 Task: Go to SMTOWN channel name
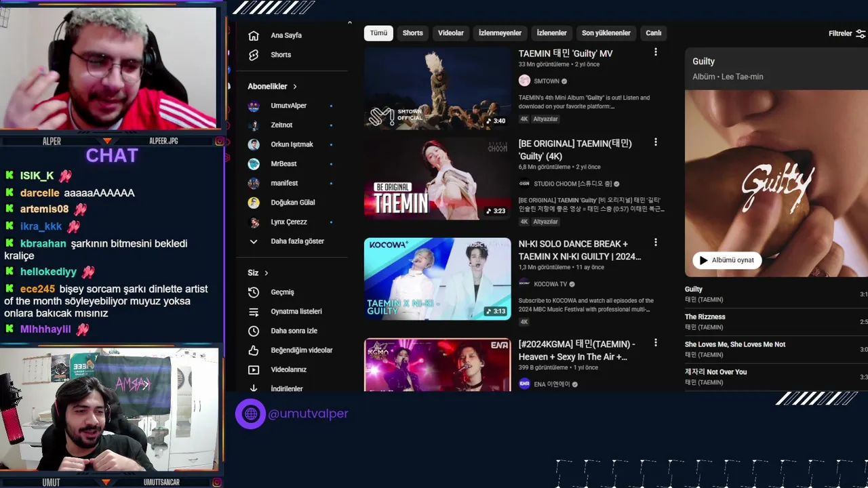click(x=547, y=81)
